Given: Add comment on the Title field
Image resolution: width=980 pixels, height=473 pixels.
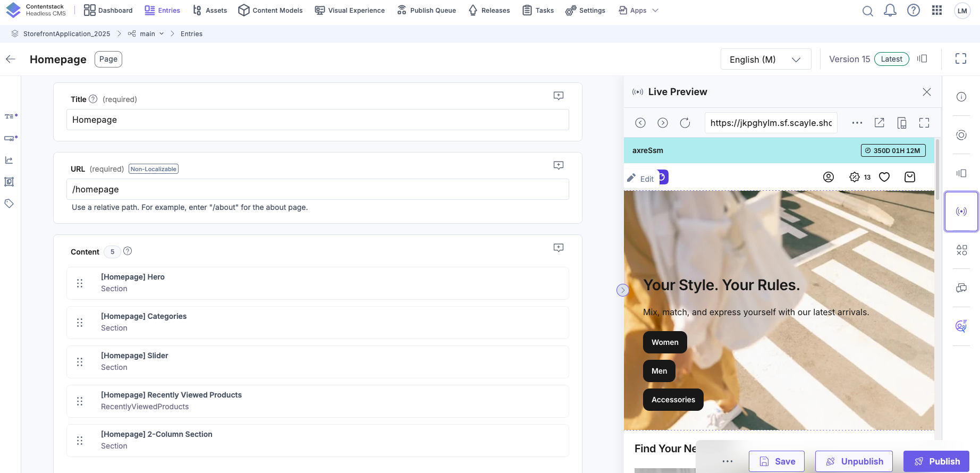Looking at the screenshot, I should (x=559, y=96).
